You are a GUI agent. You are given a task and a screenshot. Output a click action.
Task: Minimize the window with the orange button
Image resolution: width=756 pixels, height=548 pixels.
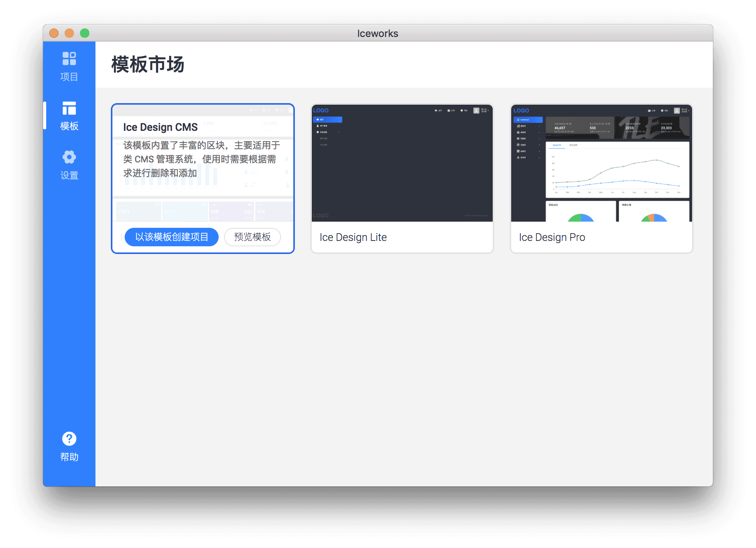pos(69,33)
